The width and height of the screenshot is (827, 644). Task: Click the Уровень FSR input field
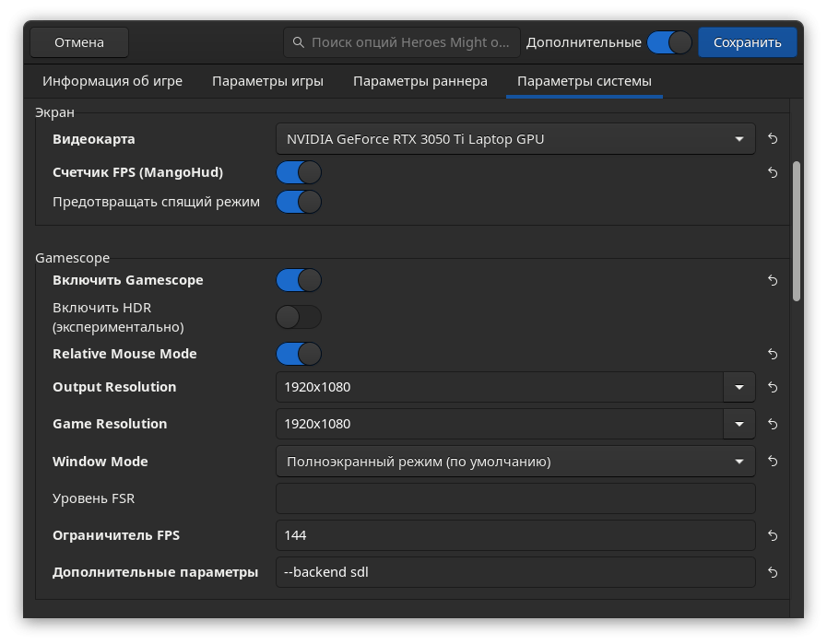(x=515, y=498)
